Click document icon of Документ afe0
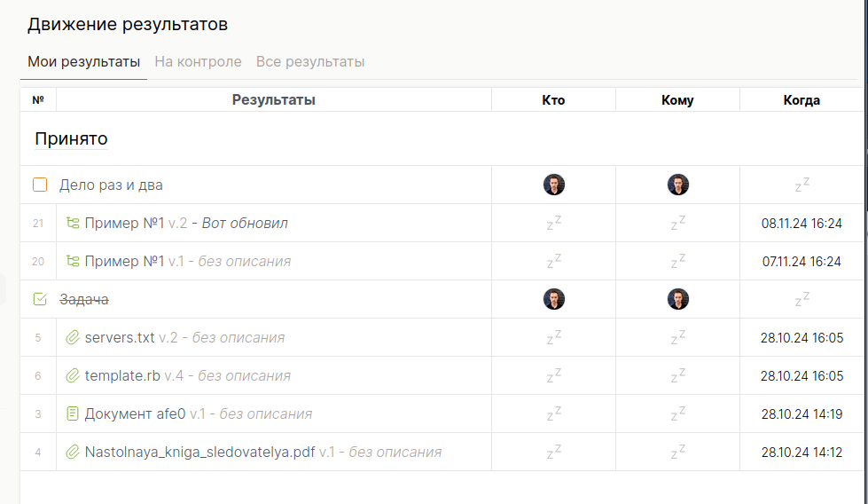 pos(73,413)
